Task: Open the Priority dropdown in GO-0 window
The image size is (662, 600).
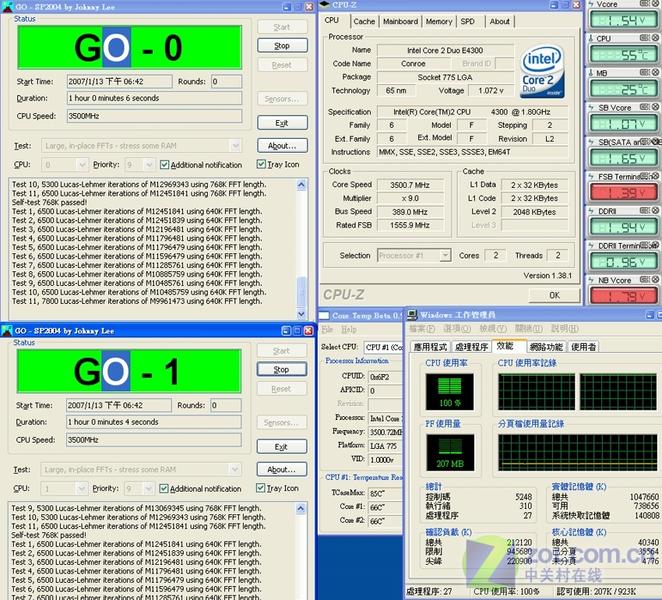Action: tap(149, 164)
